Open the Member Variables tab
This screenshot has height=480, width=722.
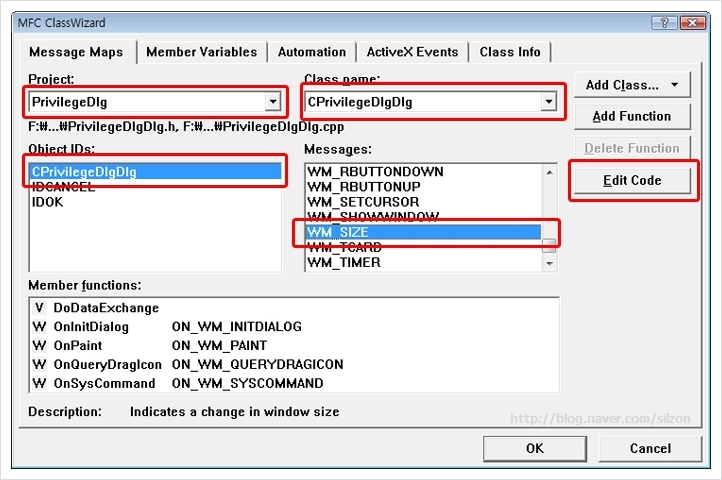pyautogui.click(x=202, y=52)
